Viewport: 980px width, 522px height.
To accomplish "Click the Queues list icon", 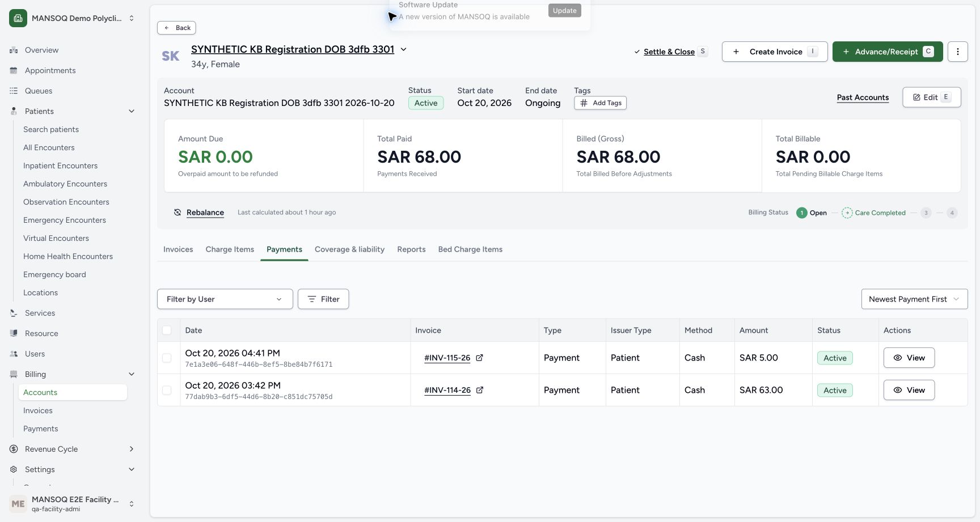I will pos(14,91).
